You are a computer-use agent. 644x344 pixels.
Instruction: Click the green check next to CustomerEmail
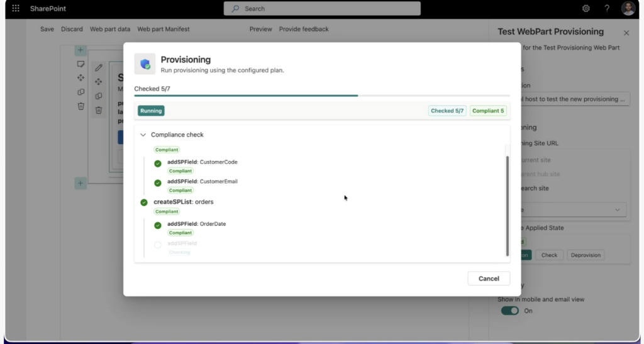click(x=158, y=183)
